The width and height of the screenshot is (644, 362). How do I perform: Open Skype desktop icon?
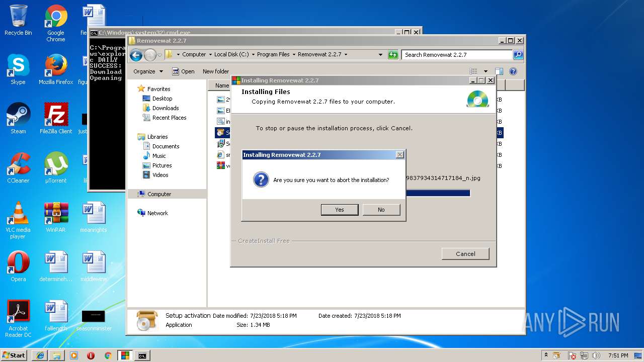pos(18,69)
